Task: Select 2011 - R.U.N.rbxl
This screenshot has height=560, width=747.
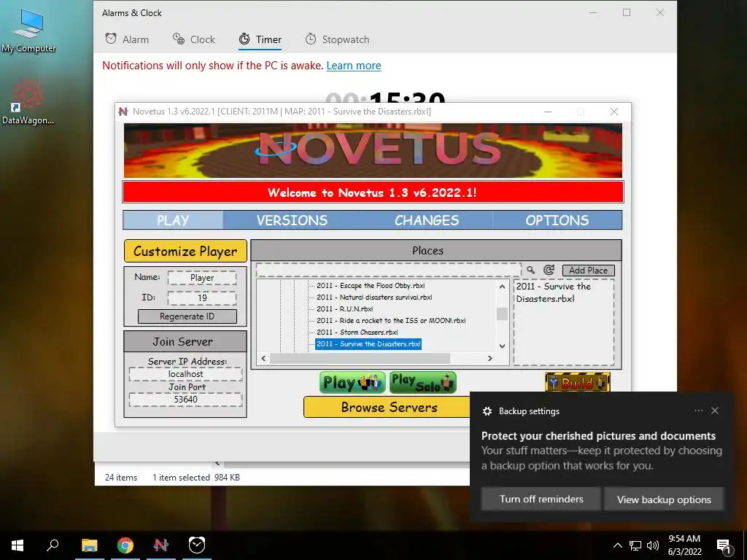Action: [344, 308]
